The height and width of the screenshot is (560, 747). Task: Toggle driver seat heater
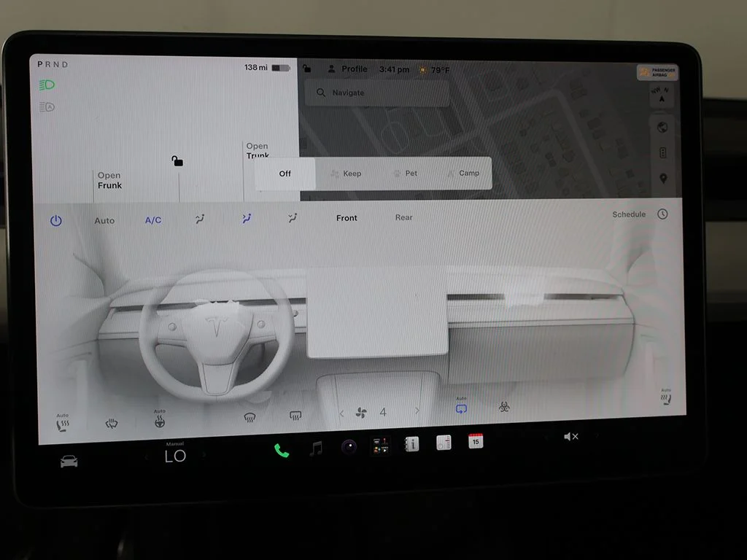[x=63, y=424]
